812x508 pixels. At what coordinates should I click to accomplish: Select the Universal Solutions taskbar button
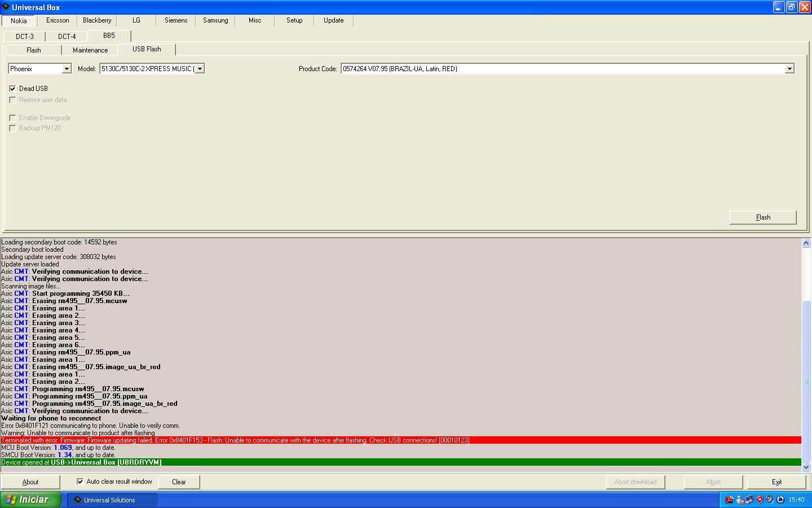(113, 500)
